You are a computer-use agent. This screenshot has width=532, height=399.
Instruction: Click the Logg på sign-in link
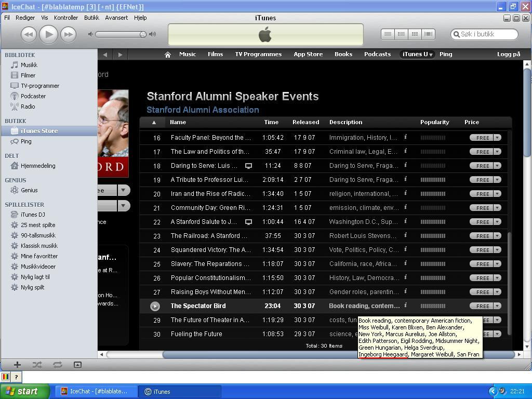(509, 54)
